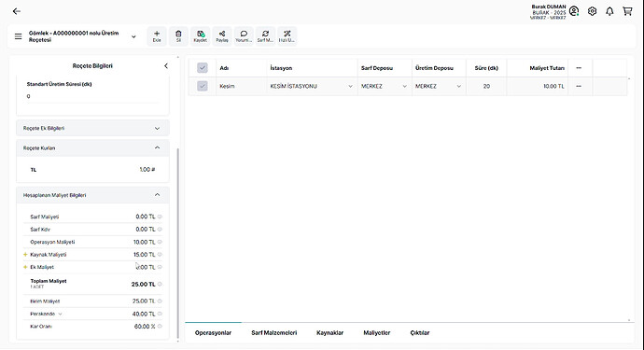Open the shopping cart icon
644x350 pixels.
627,11
